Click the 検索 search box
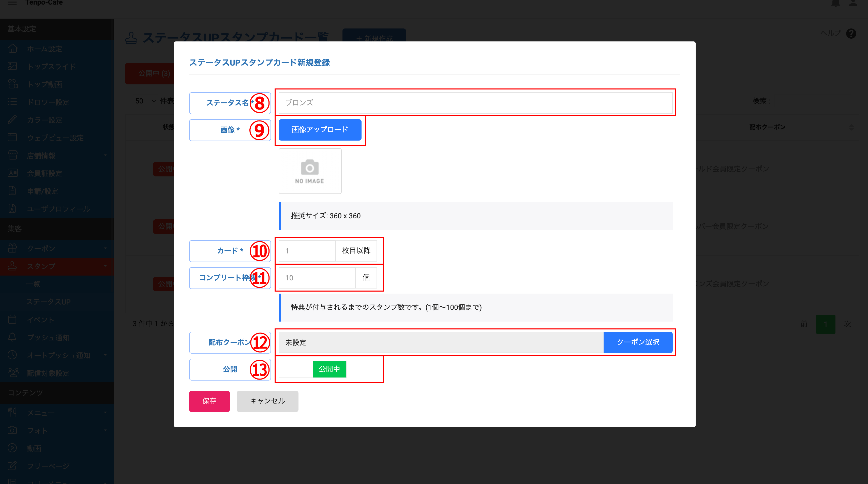The image size is (868, 484). coord(812,101)
